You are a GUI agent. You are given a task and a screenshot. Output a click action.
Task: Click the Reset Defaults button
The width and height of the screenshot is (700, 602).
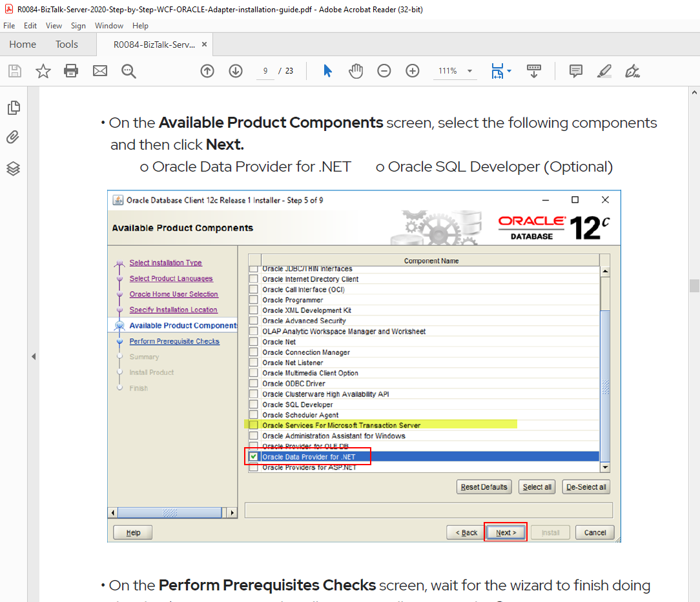pos(484,487)
